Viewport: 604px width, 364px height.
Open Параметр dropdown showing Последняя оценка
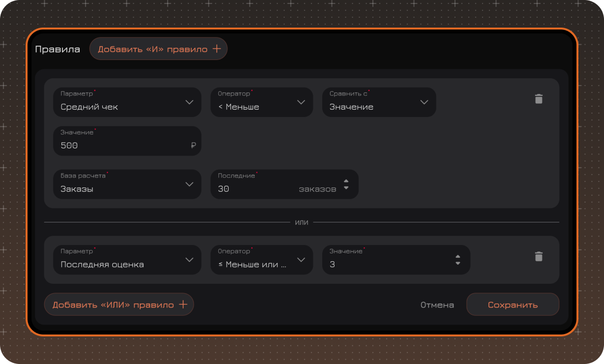coord(127,260)
